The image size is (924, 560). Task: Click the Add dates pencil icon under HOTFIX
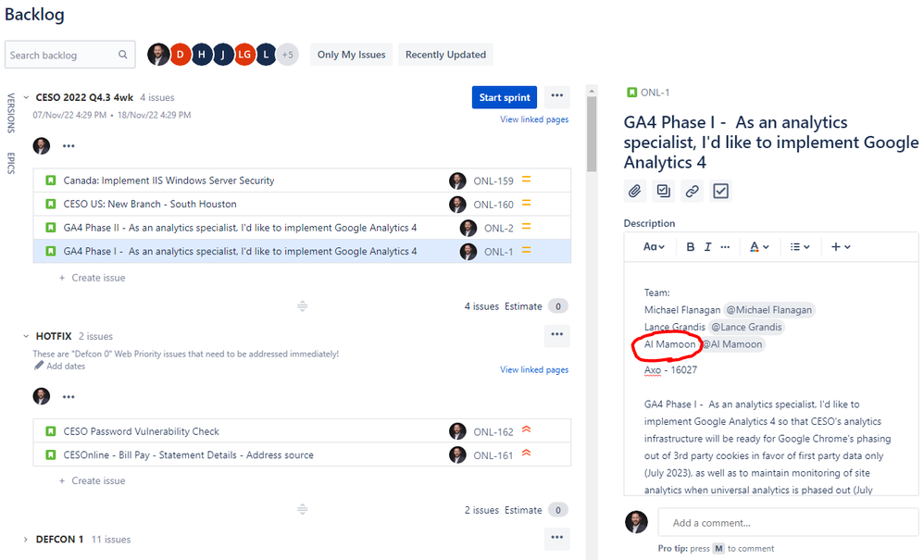tap(39, 366)
